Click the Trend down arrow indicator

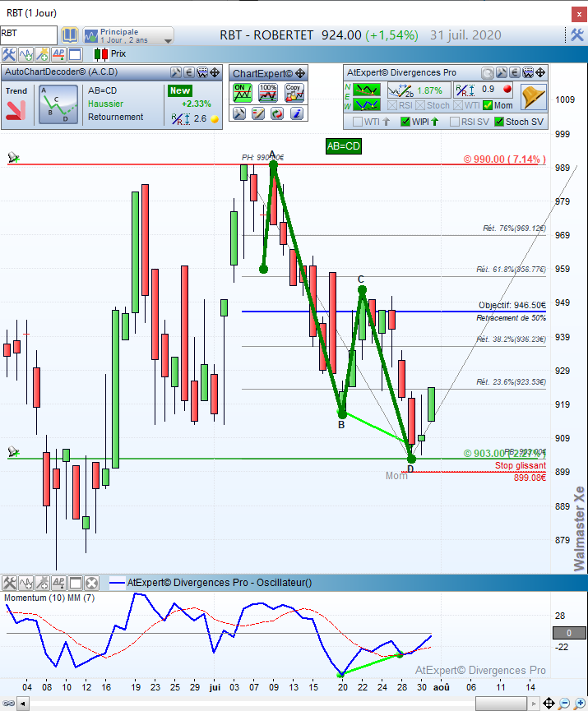(x=16, y=110)
